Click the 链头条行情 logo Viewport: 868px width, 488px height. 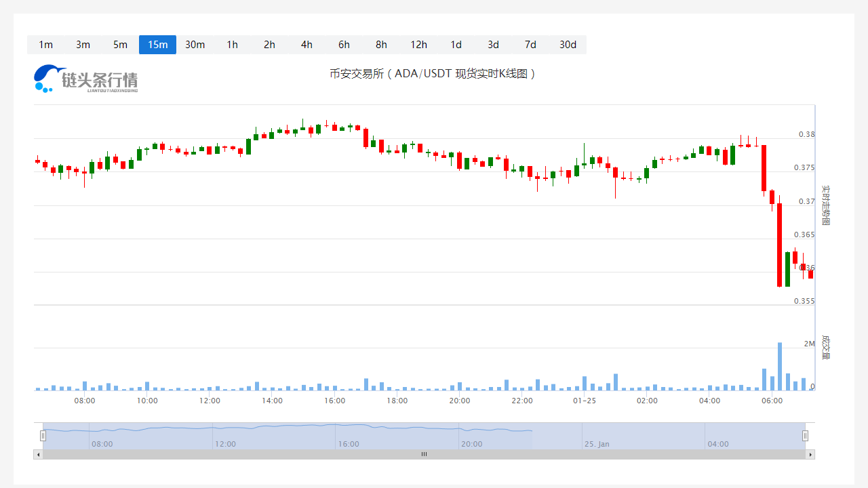[x=85, y=79]
